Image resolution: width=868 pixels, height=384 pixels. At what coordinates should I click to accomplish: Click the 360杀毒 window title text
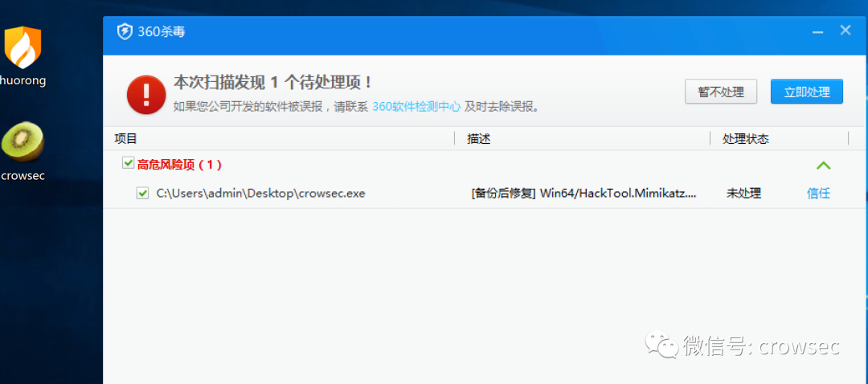(x=162, y=31)
